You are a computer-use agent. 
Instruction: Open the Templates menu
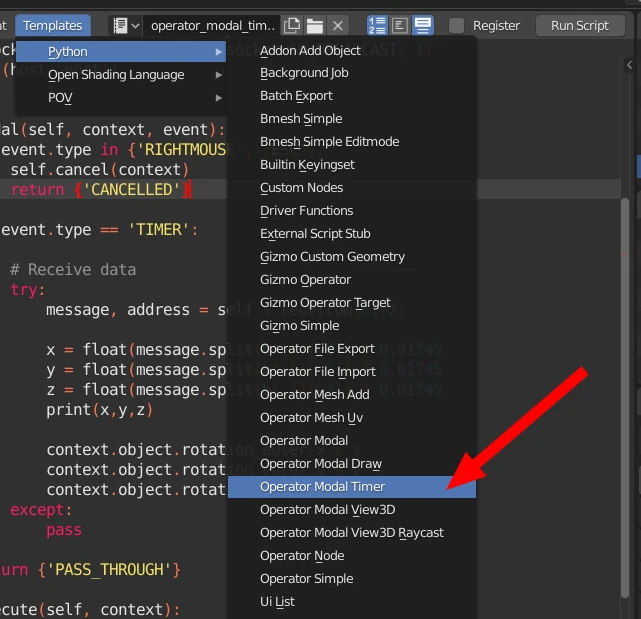52,25
